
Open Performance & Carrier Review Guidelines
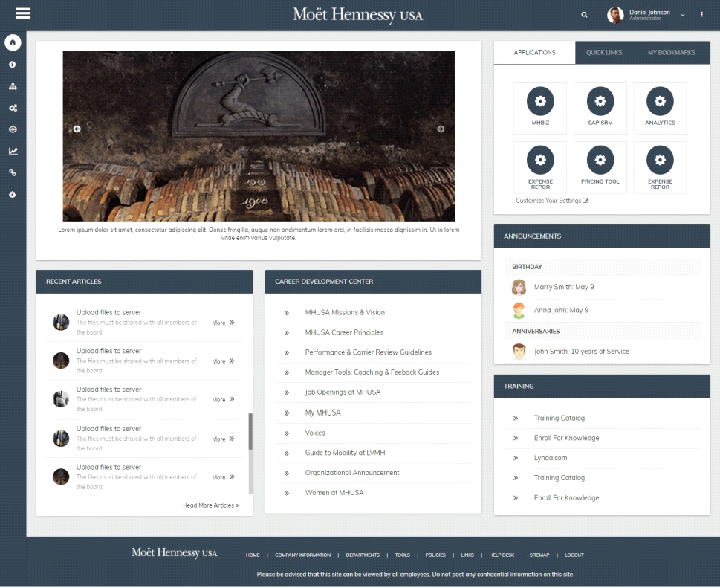coord(369,352)
